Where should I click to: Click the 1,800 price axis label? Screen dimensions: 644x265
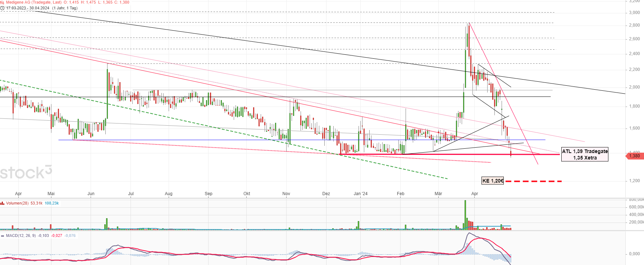click(634, 106)
